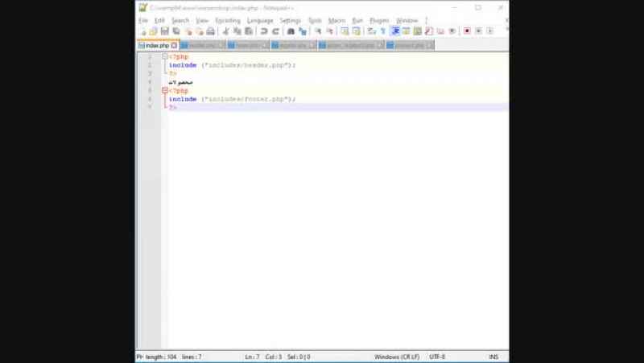Click the UTF-8 encoding status entry

(437, 357)
